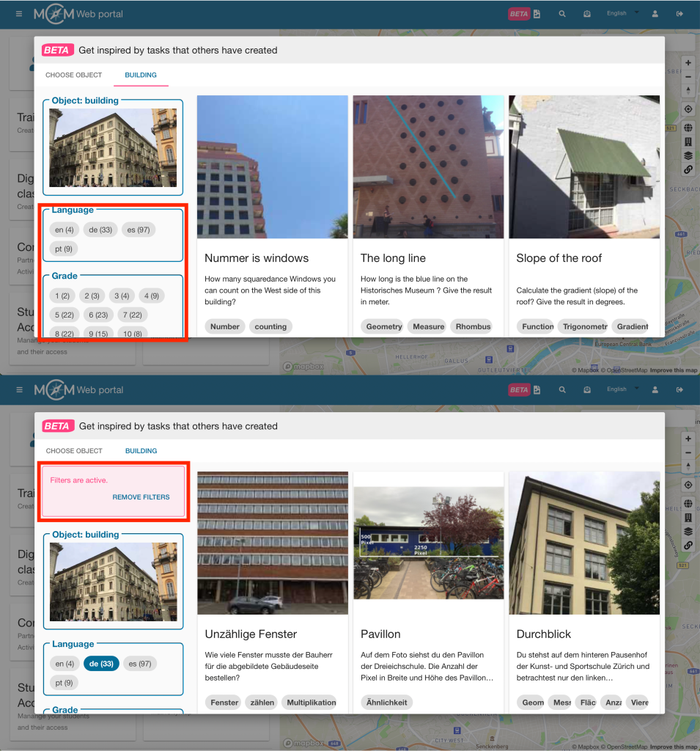Toggle pt (9) language filter, upper screenshot
700x751 pixels.
(64, 249)
